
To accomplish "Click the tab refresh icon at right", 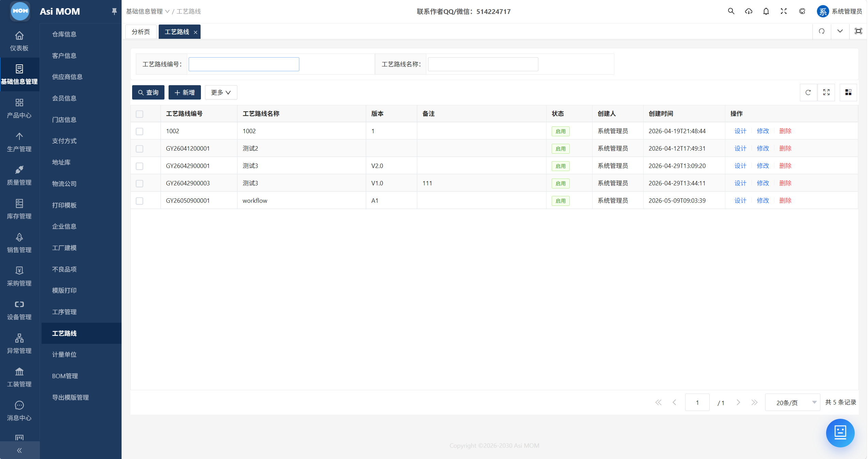I will (x=822, y=31).
